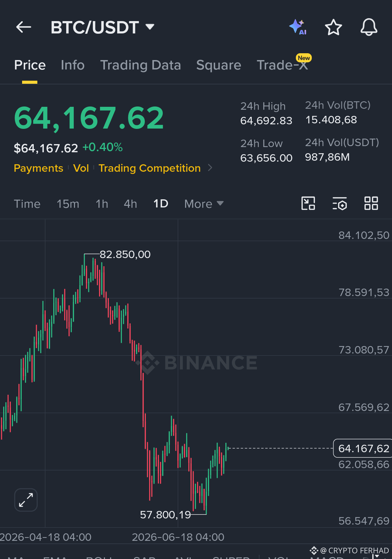Switch to the Info tab
This screenshot has height=559, width=392.
(73, 65)
